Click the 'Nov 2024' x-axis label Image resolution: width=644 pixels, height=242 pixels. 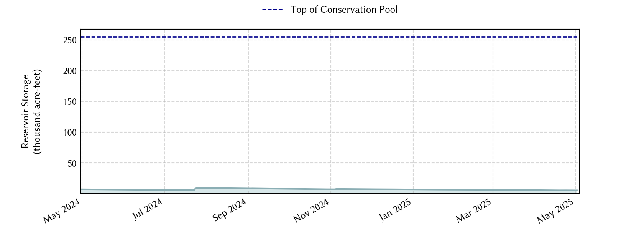point(311,211)
